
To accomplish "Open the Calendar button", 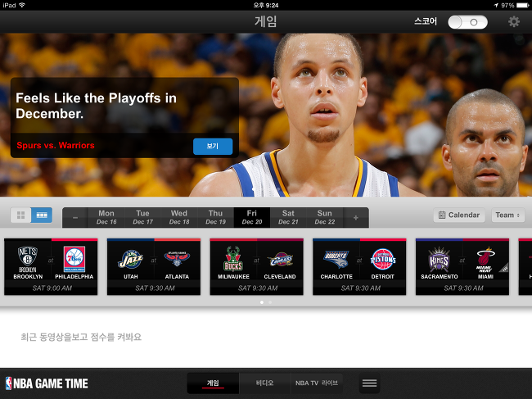I will tap(459, 215).
